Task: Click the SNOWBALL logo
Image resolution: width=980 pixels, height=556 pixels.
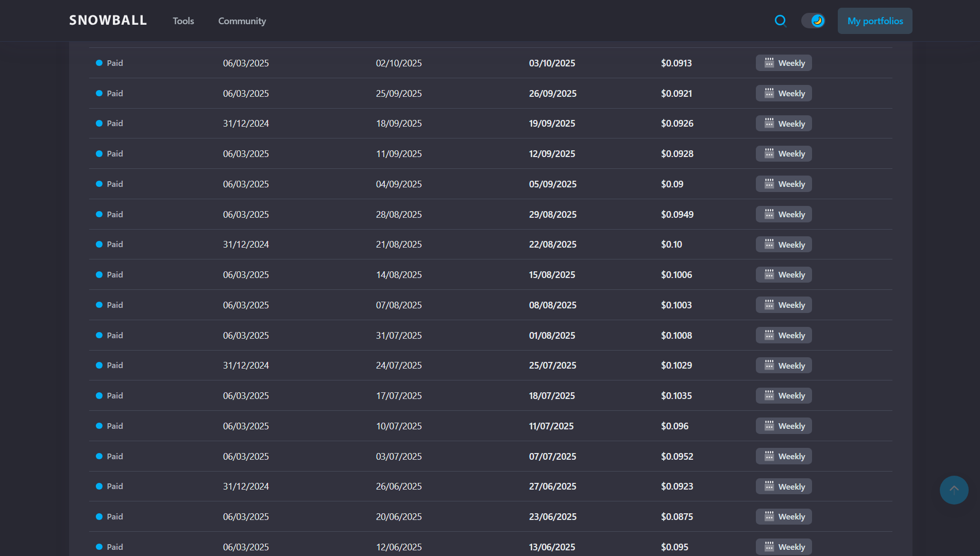Action: click(108, 21)
